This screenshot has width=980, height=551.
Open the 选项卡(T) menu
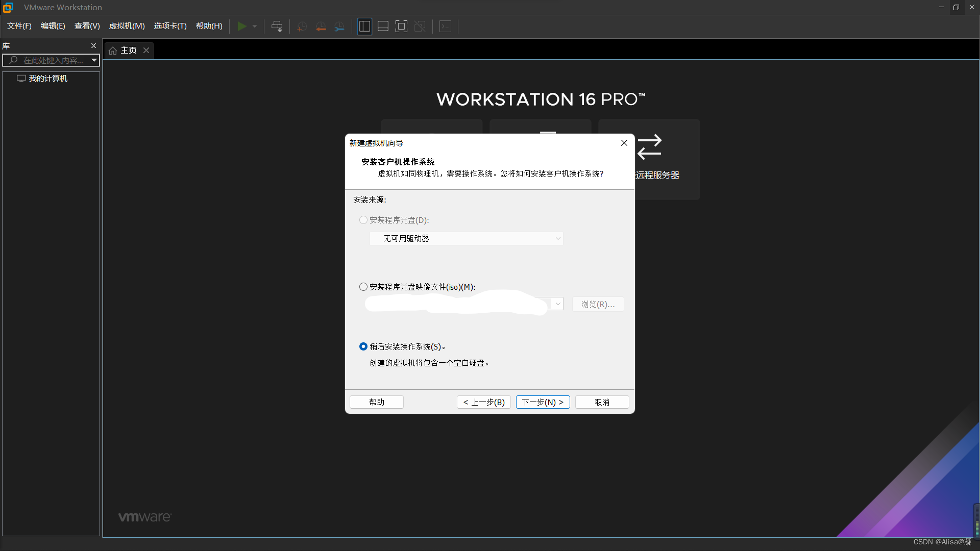[x=170, y=26]
